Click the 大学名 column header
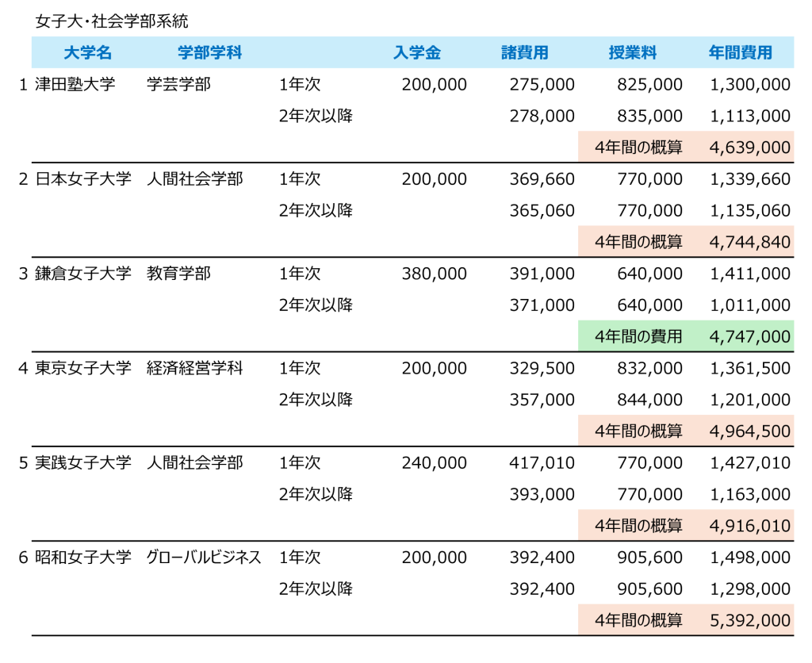 tap(87, 52)
